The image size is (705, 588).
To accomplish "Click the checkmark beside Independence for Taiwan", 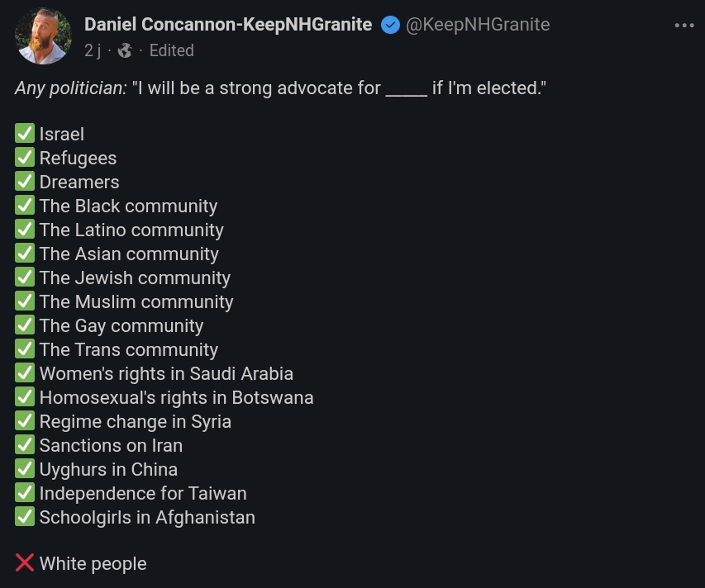I will coord(25,493).
